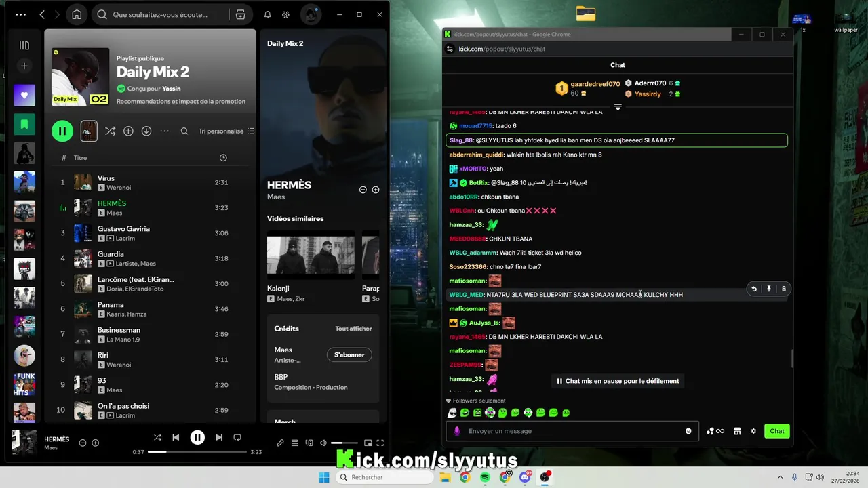Screen dimensions: 868x488
Task: Open Spotify's three-dot main menu
Action: (20, 14)
